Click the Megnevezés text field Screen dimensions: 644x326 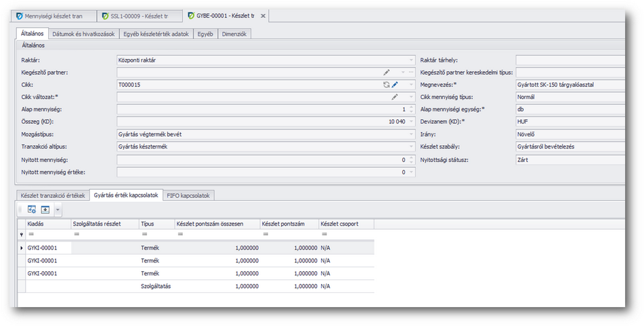pyautogui.click(x=569, y=85)
